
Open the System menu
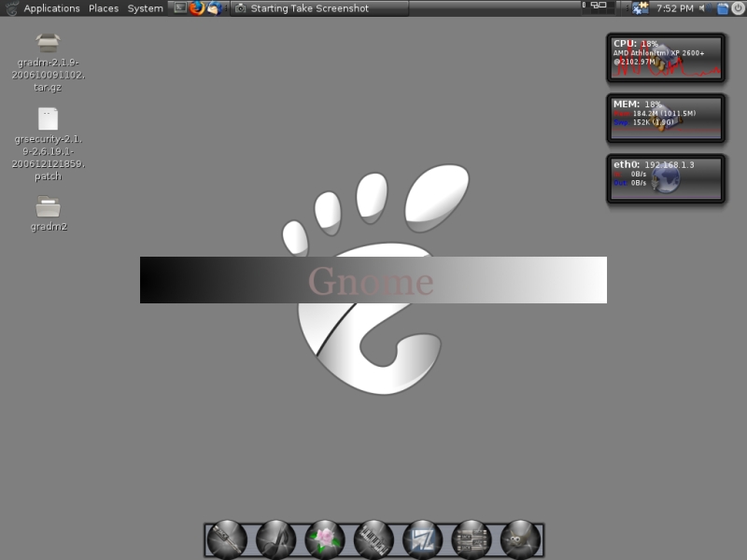click(145, 8)
